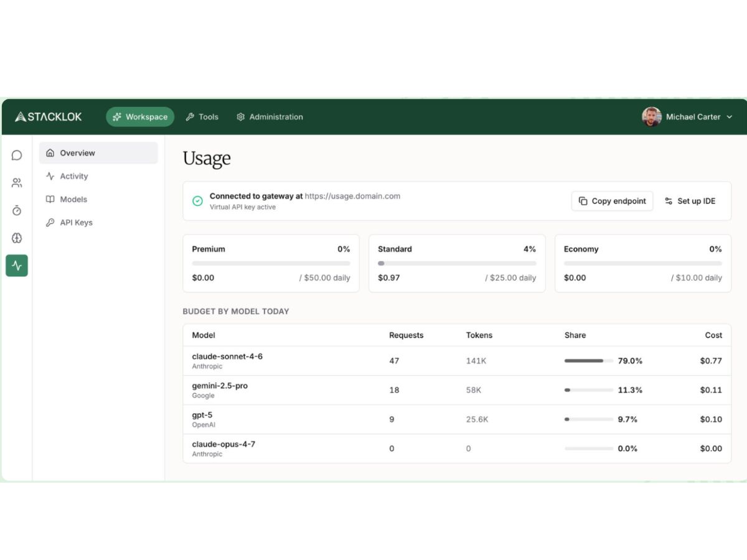Expand the user menu chevron
Viewport: 747px width, 560px height.
pyautogui.click(x=730, y=117)
